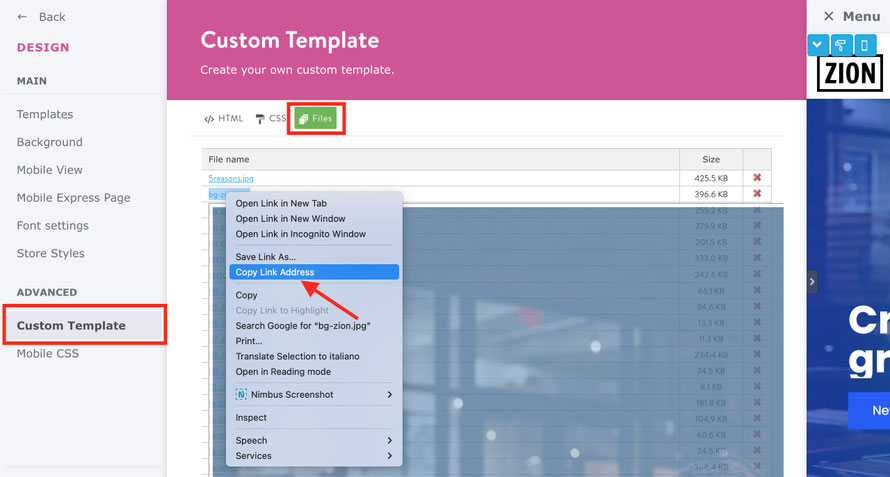Open Store Styles in the sidebar
This screenshot has height=477, width=890.
point(51,253)
